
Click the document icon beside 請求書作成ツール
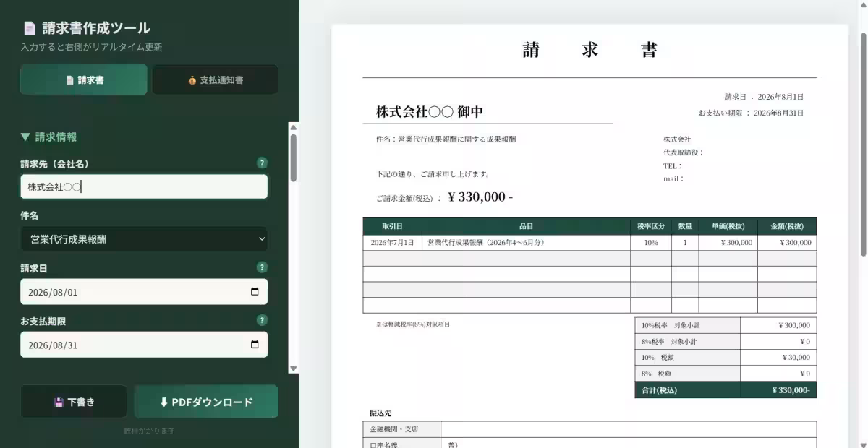tap(30, 28)
